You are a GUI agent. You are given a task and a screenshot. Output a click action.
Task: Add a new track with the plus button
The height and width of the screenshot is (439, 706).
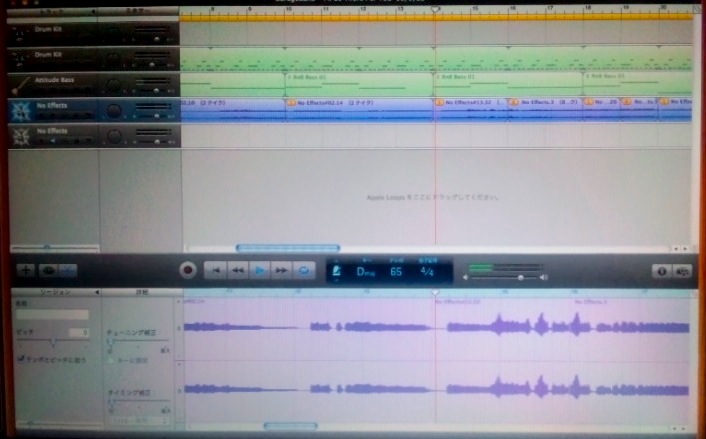[x=26, y=271]
